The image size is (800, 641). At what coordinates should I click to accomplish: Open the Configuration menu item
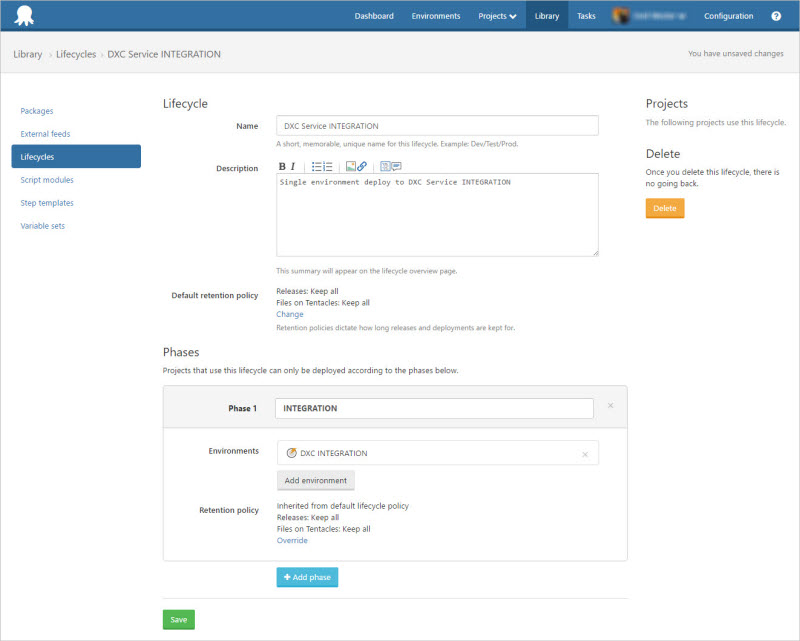[728, 16]
